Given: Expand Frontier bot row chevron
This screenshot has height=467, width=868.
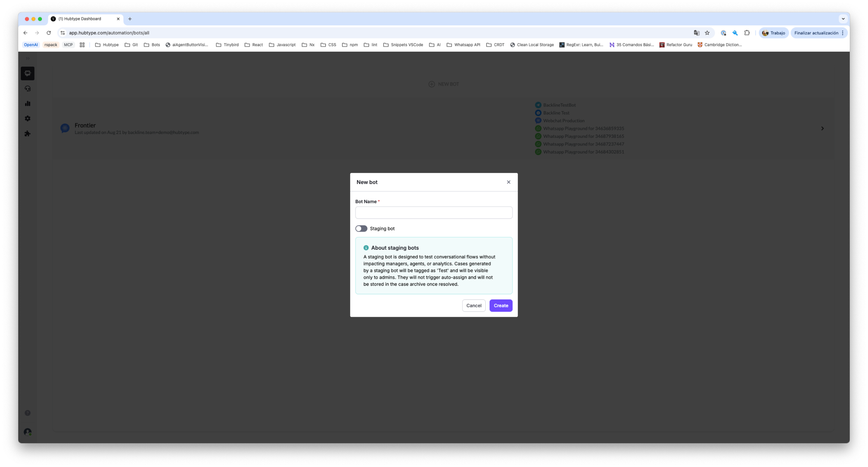Looking at the screenshot, I should (822, 129).
